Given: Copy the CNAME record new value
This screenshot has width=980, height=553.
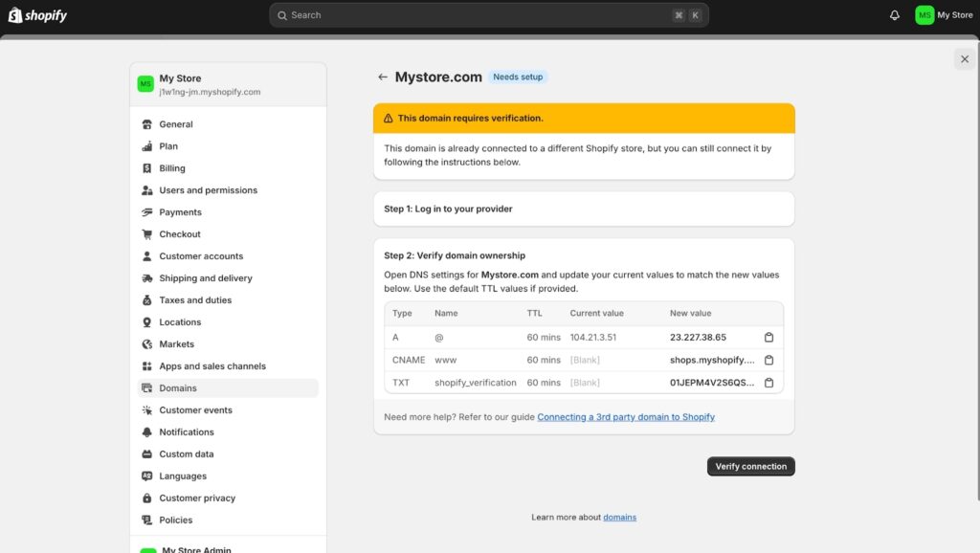Looking at the screenshot, I should coord(768,361).
